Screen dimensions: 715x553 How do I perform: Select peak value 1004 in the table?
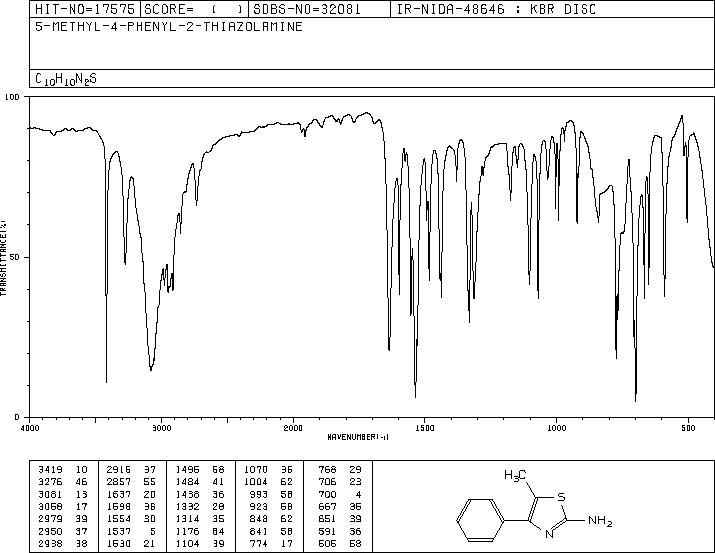coord(255,482)
